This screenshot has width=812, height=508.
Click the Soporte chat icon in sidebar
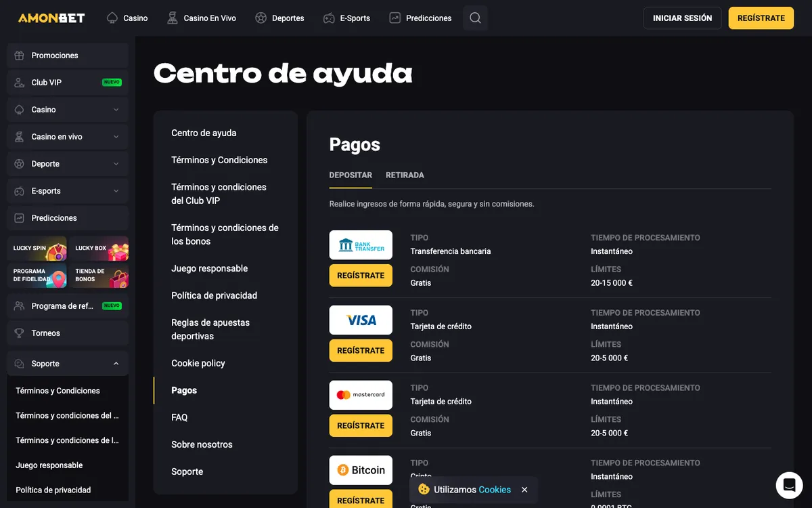(x=20, y=364)
